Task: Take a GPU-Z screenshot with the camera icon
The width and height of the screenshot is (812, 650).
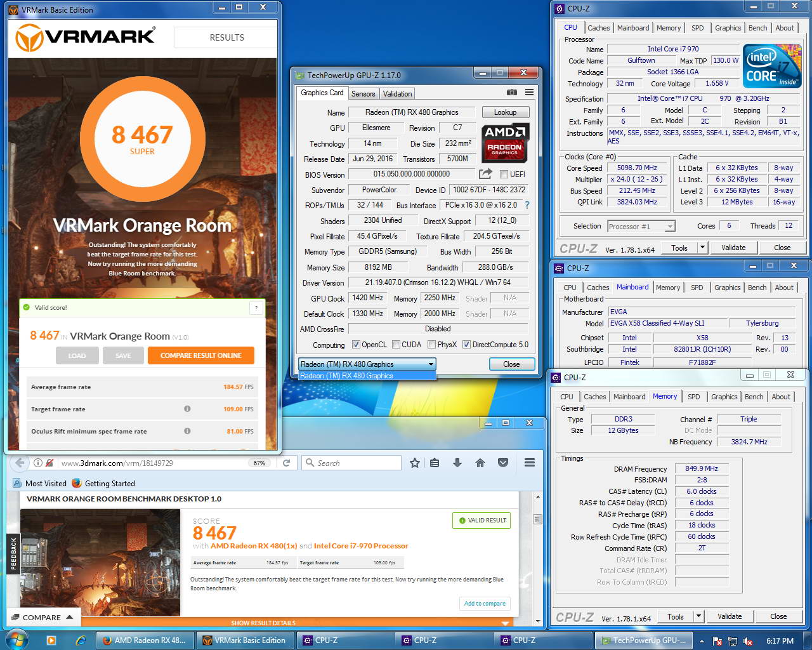Action: point(511,93)
